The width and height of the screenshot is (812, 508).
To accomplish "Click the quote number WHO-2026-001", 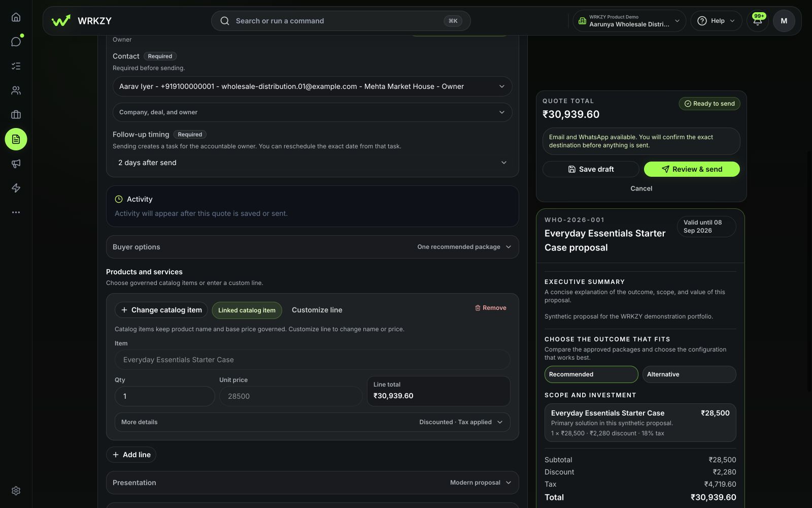I will click(574, 220).
